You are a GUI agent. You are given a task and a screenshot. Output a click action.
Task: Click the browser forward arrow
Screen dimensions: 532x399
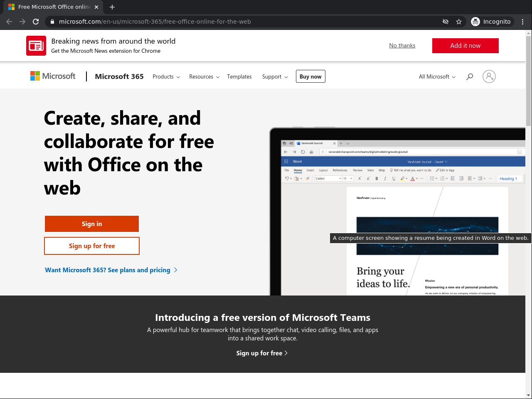[x=22, y=22]
